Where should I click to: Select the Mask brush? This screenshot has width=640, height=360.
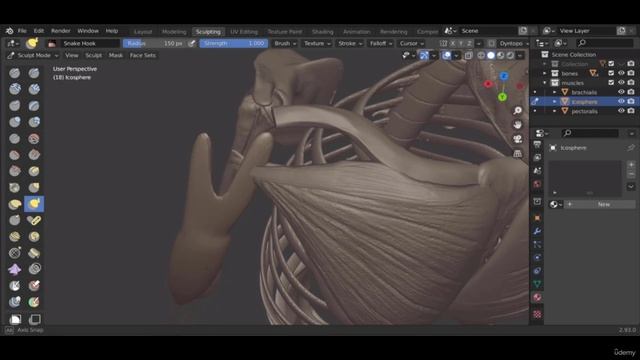coord(15,285)
